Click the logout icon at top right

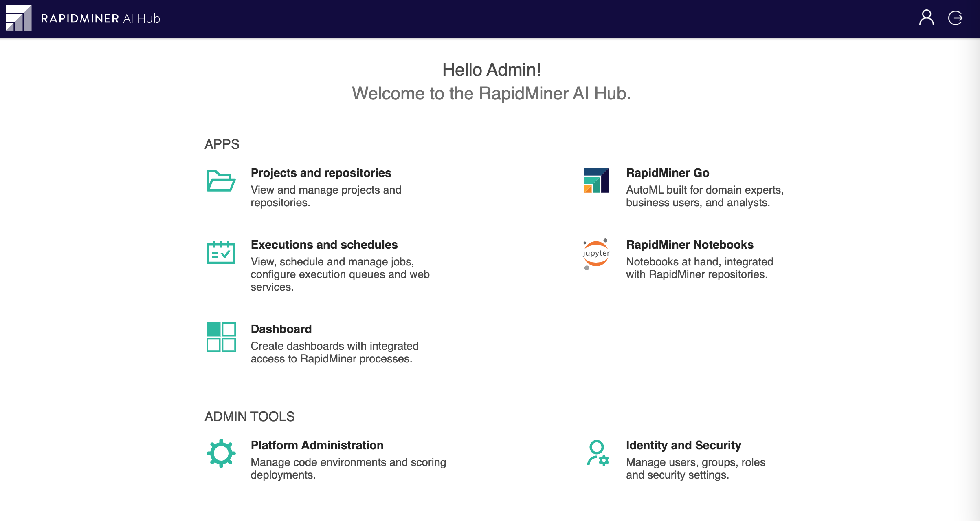click(956, 18)
